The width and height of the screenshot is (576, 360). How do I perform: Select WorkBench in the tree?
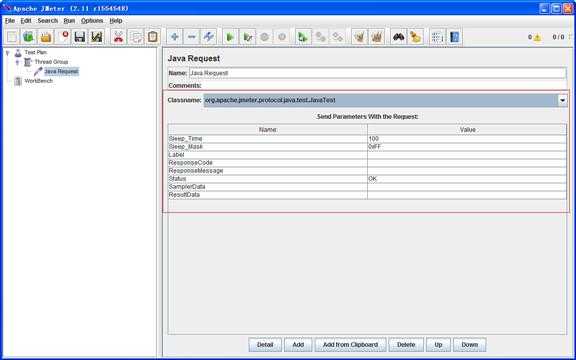coord(39,81)
